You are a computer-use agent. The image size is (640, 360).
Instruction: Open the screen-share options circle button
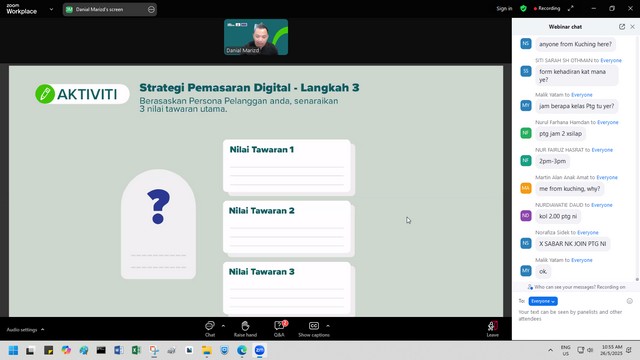(x=151, y=9)
